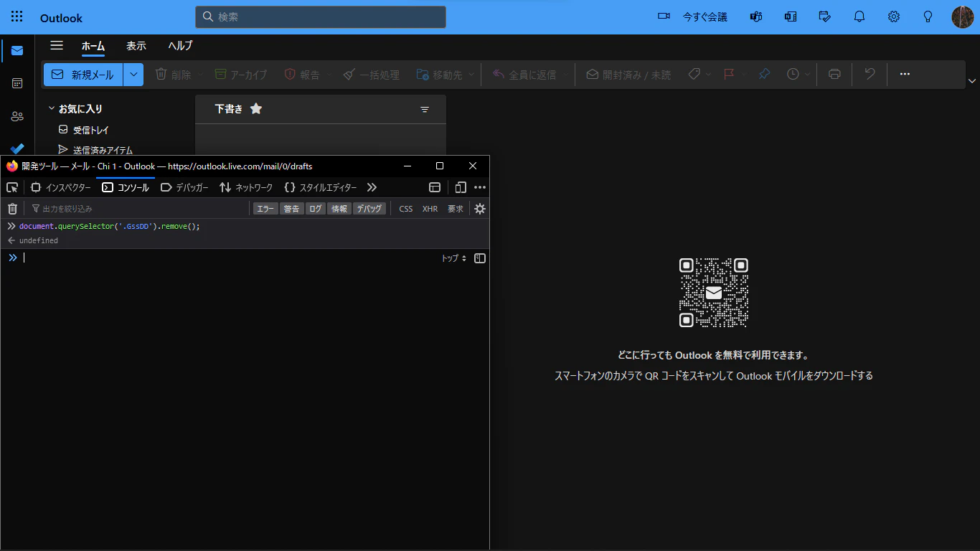
Task: Toggle the 警告 console filter
Action: (291, 209)
